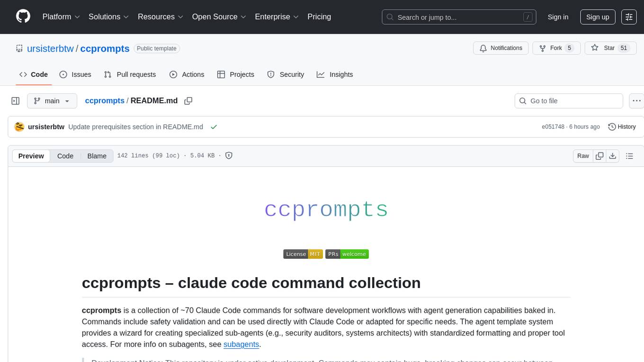Open ursisterbtw commit author avatar
This screenshot has height=362, width=644.
tap(19, 127)
